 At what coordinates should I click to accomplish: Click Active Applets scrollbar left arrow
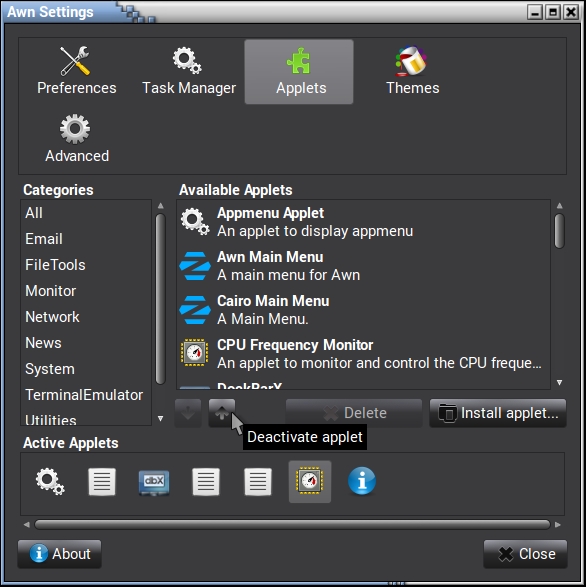click(x=27, y=524)
